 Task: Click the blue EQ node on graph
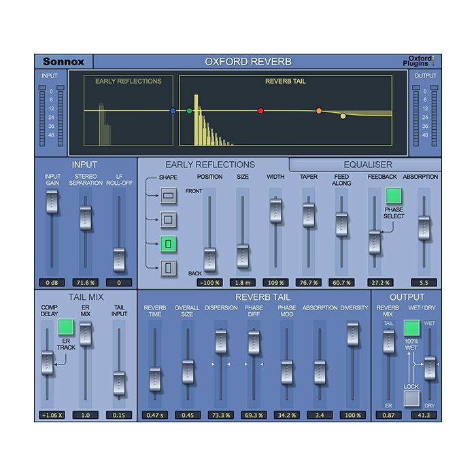(x=173, y=109)
